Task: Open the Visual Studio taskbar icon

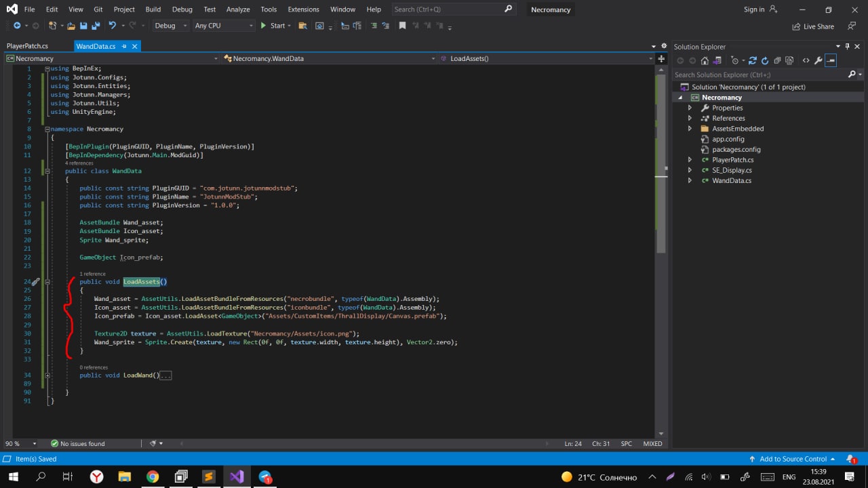Action: tap(236, 476)
